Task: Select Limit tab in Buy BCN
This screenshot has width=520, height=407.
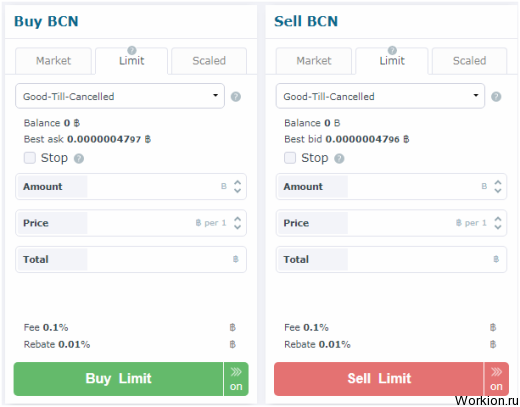Action: [x=132, y=61]
